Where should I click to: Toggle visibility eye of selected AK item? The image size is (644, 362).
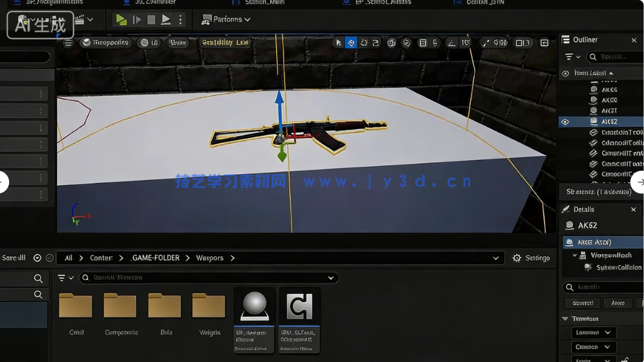point(565,122)
